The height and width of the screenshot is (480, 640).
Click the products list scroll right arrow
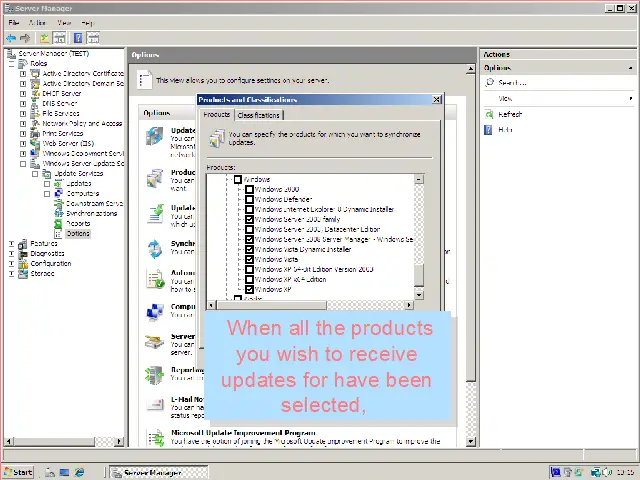click(x=409, y=305)
